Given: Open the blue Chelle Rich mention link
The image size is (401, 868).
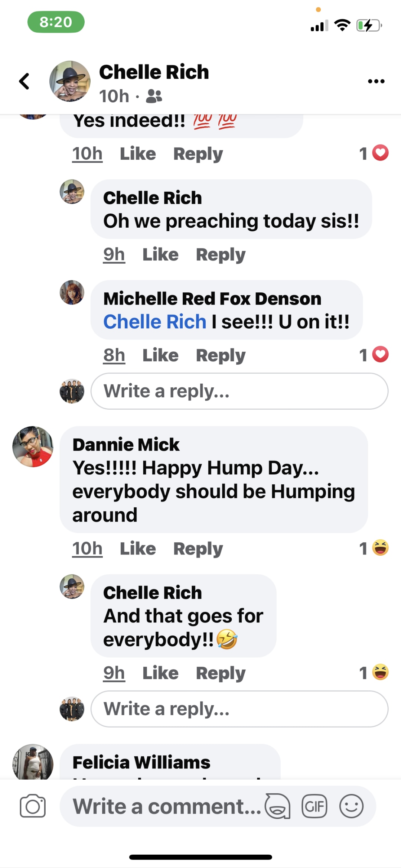Looking at the screenshot, I should click(x=154, y=322).
